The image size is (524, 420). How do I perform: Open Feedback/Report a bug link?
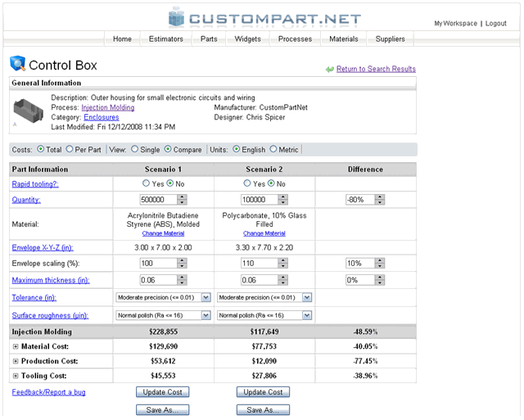[x=49, y=392]
